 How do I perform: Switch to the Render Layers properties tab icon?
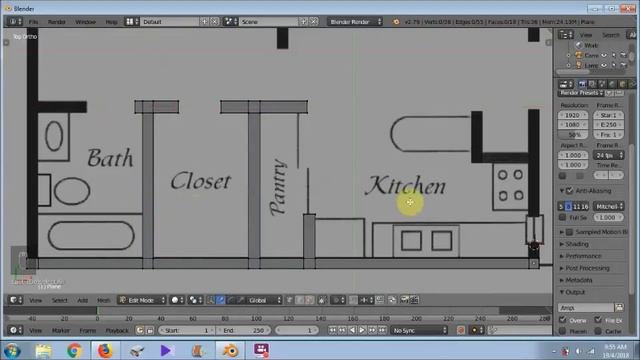(x=592, y=84)
